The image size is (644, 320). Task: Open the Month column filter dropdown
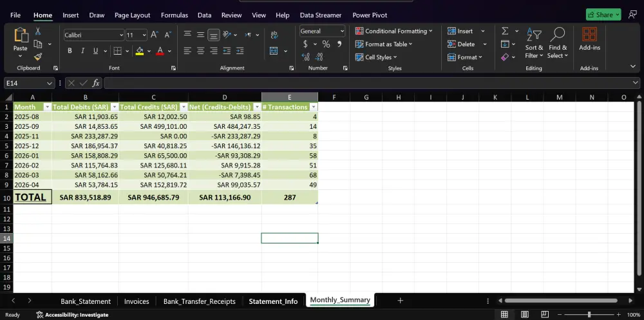point(47,107)
